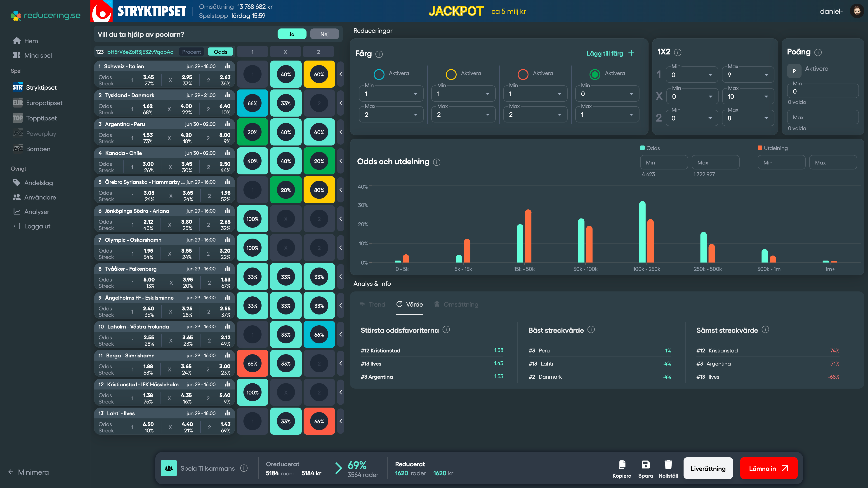
Task: Toggle the green Aktivera color circle
Action: coord(595,74)
